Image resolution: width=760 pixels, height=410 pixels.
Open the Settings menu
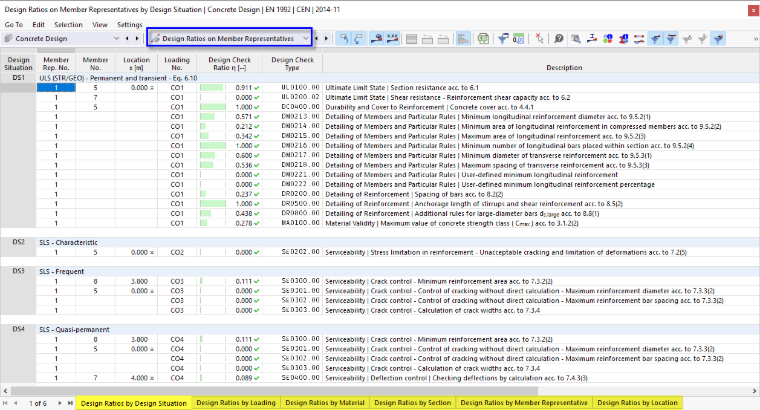[x=130, y=24]
